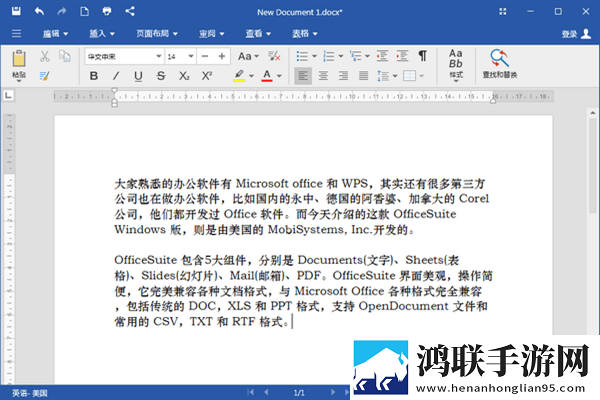This screenshot has height=400, width=600.
Task: Click the Save icon in title bar
Action: [16, 11]
